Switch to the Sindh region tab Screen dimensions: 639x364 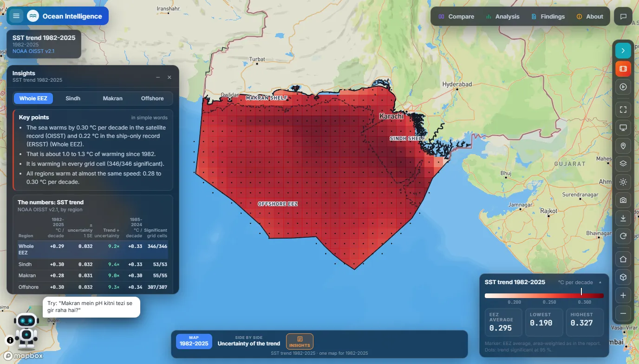(73, 98)
